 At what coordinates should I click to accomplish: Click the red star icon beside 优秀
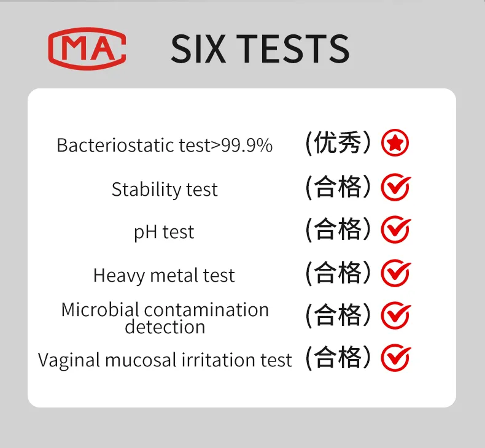[395, 143]
